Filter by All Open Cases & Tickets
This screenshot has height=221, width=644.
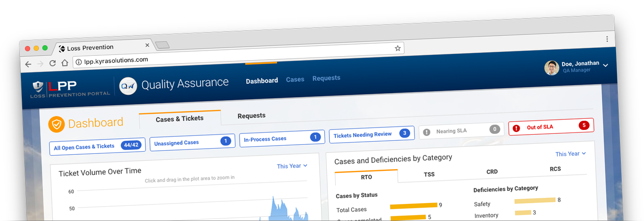[x=98, y=146]
